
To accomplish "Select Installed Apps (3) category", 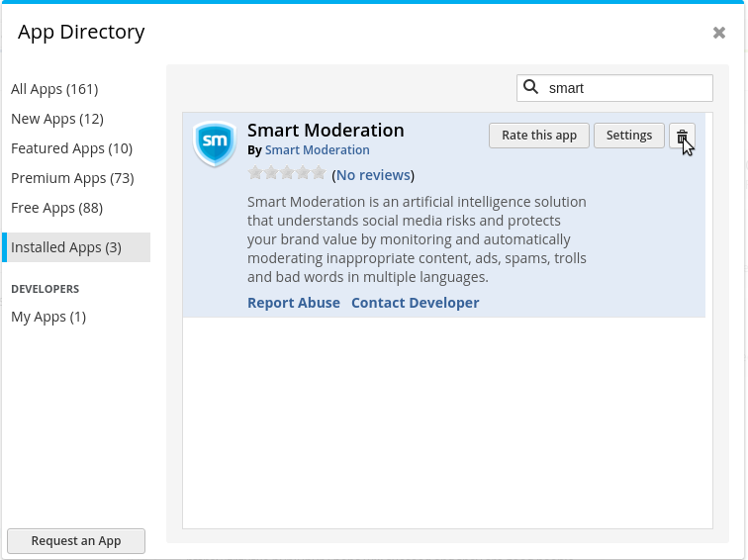I will [76, 247].
